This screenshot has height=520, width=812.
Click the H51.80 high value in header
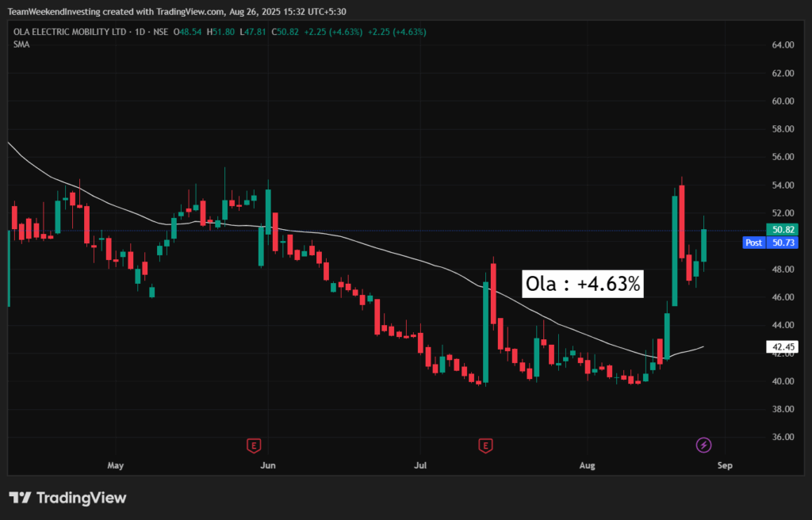[x=220, y=32]
